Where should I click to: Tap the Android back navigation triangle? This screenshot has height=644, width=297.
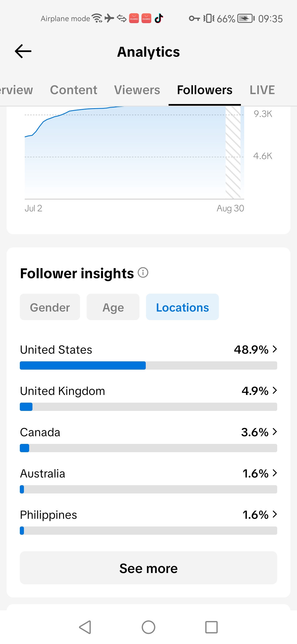(85, 627)
